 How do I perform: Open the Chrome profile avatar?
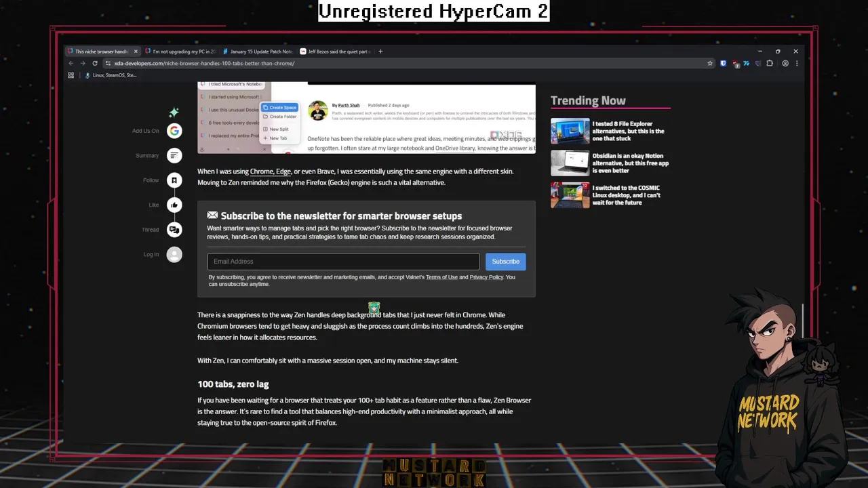[785, 63]
